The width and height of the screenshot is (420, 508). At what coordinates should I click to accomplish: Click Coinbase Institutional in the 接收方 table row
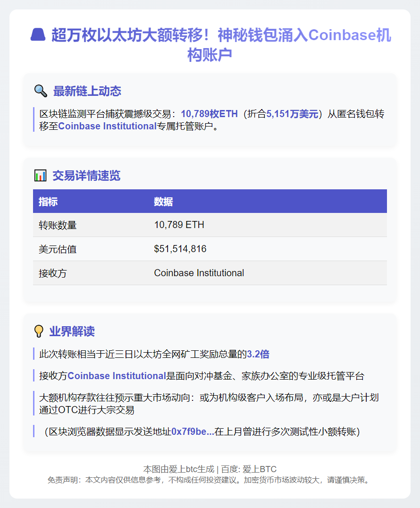199,273
